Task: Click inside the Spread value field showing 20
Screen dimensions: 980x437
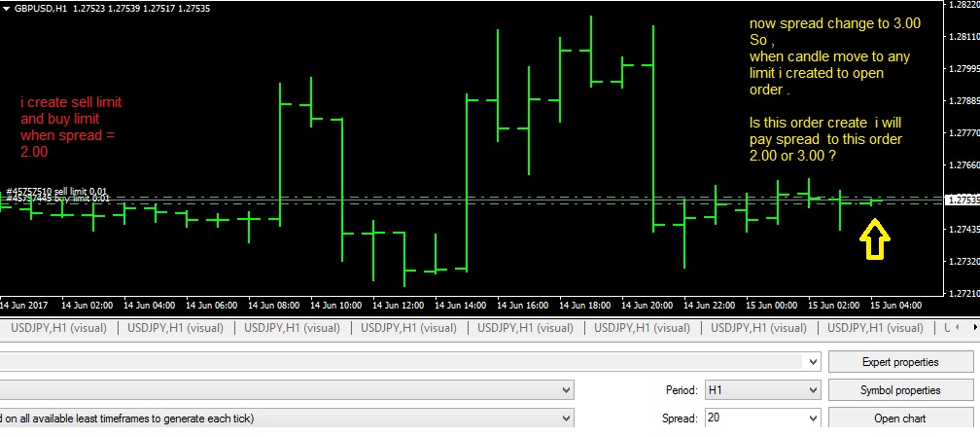Action: pyautogui.click(x=755, y=418)
